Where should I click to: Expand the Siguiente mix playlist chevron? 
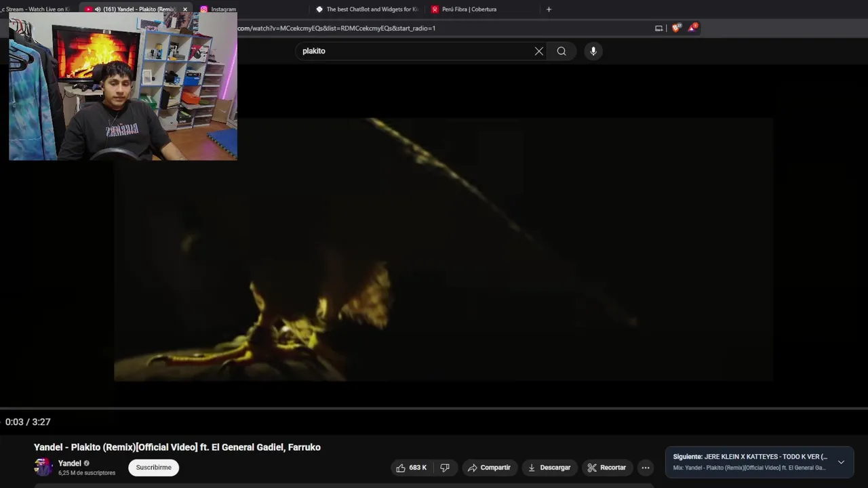click(841, 462)
